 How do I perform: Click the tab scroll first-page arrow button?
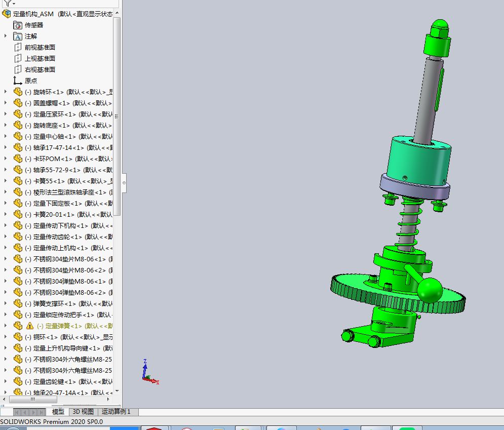tap(17, 412)
